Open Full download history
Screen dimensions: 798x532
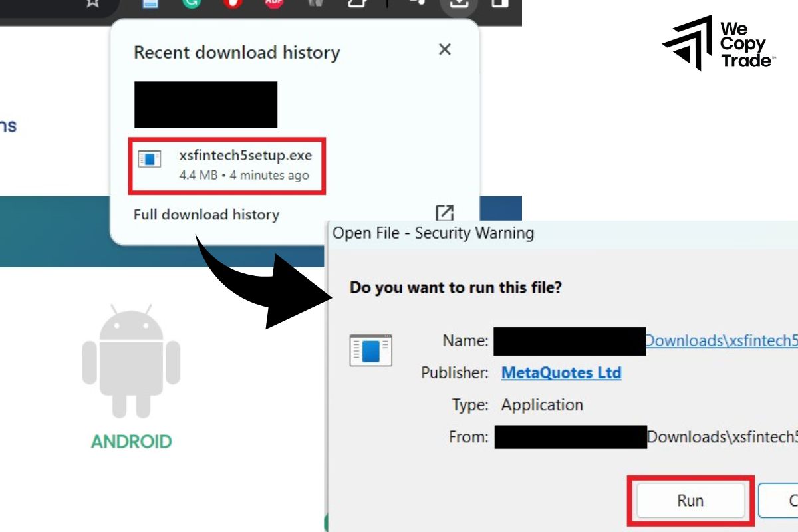pos(206,215)
